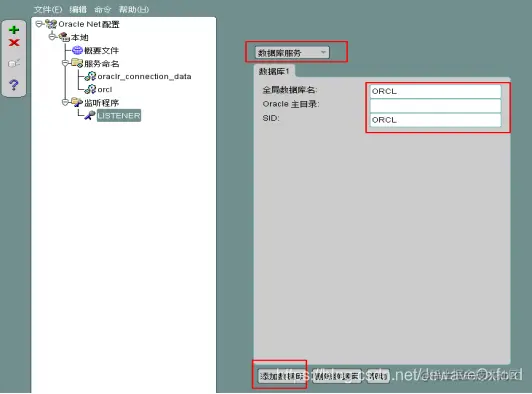Click the 全局数据库名 input field
The image size is (532, 394).
pyautogui.click(x=435, y=91)
